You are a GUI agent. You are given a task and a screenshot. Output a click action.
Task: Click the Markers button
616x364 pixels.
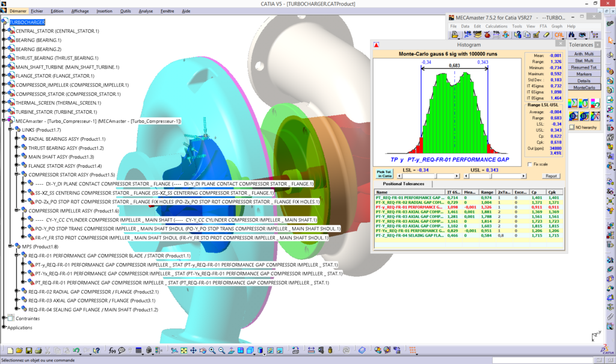(x=584, y=74)
